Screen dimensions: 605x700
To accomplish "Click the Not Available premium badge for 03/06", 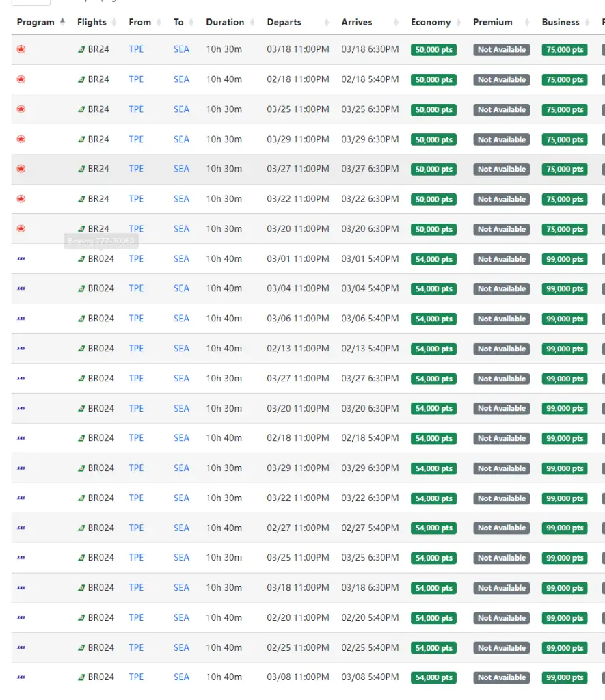I will click(x=501, y=319).
